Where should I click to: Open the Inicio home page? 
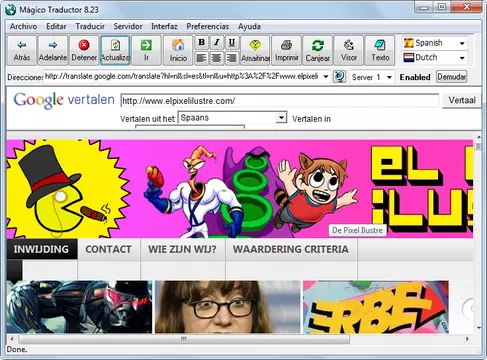(x=178, y=50)
